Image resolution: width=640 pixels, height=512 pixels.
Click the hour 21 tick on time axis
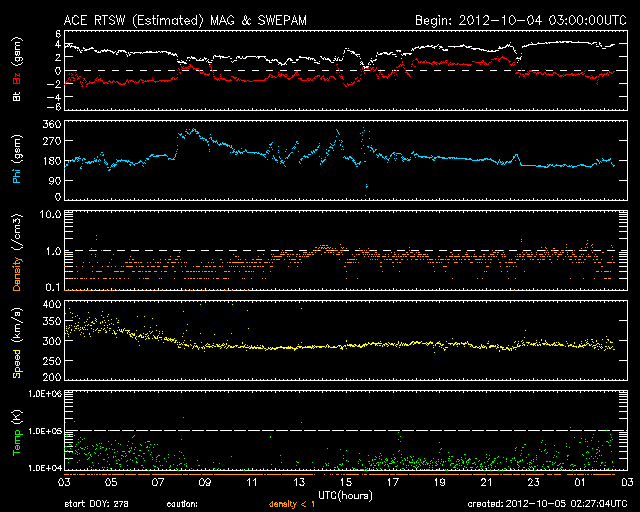click(x=486, y=482)
